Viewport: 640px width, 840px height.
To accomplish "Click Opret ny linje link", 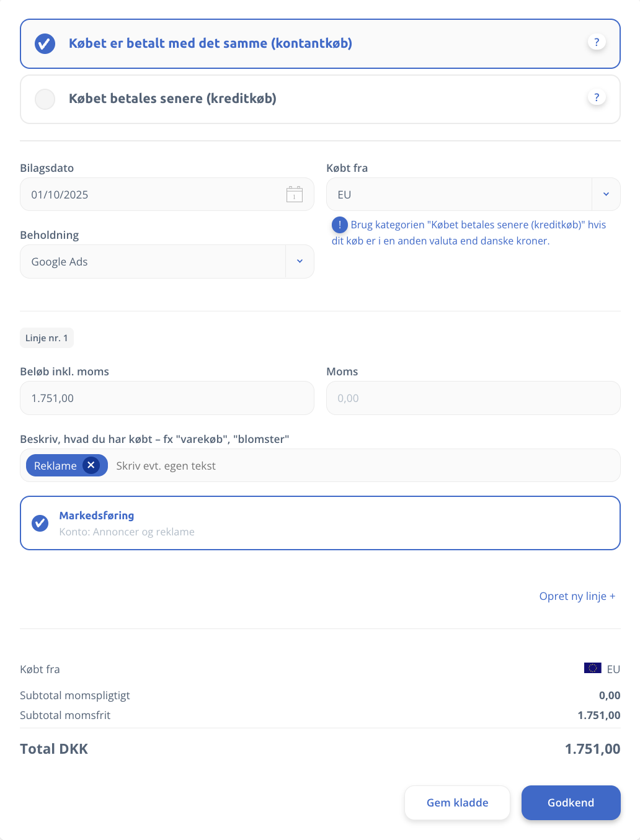I will [577, 596].
